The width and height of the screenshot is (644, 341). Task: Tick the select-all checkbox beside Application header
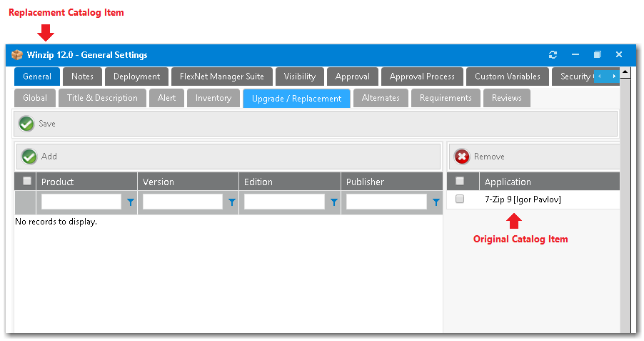pos(460,182)
